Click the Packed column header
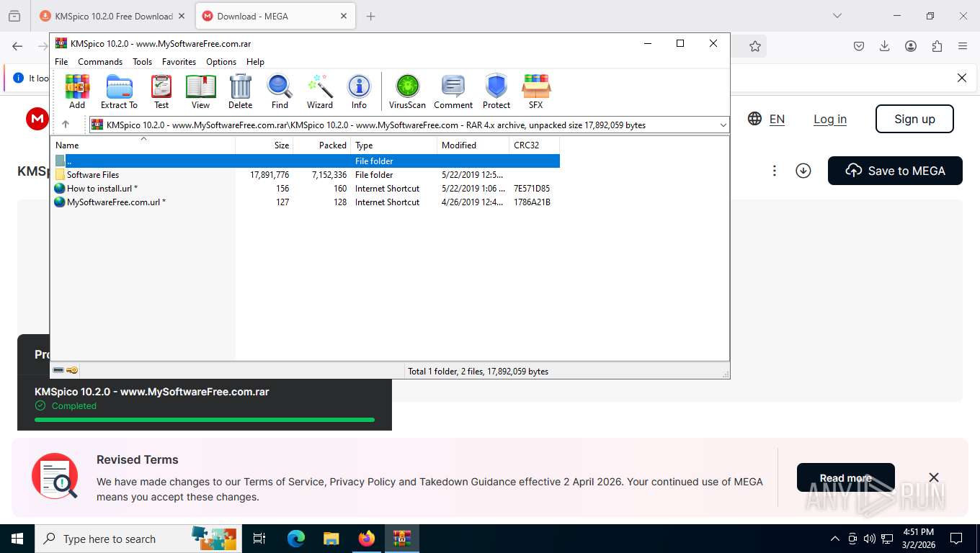 click(x=322, y=145)
